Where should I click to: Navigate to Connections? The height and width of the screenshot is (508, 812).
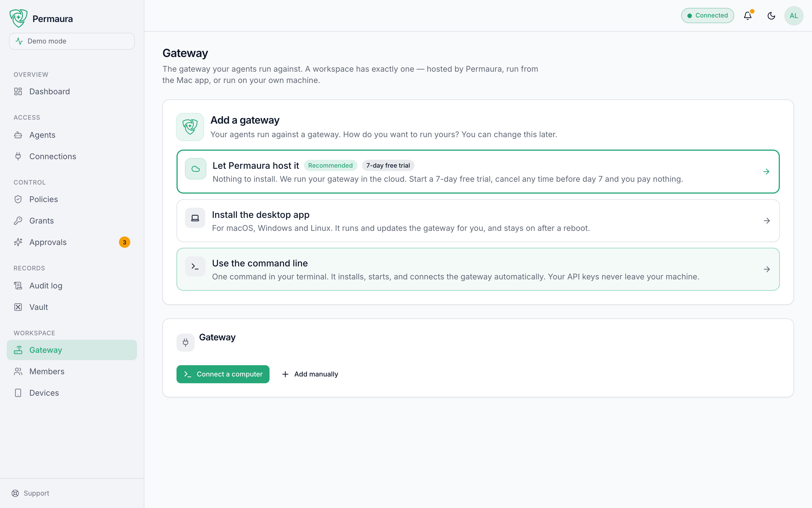[x=72, y=156]
